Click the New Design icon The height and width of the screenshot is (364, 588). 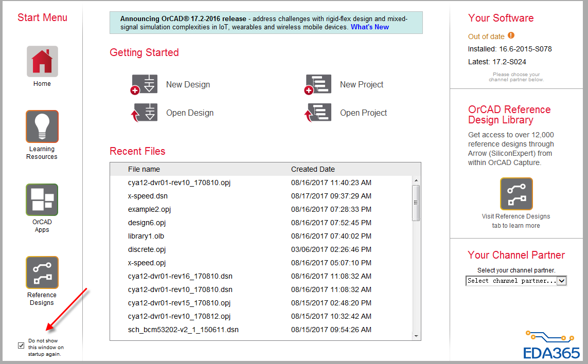point(144,84)
